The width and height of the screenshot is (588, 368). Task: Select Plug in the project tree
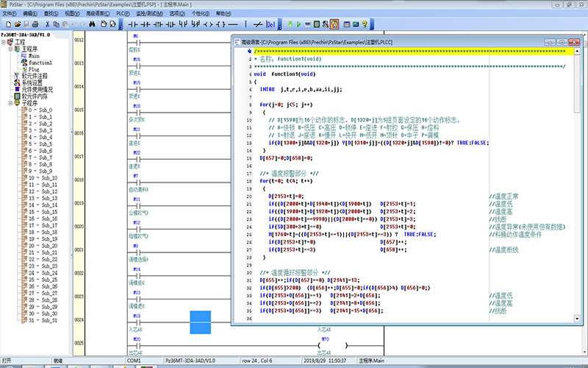[34, 69]
